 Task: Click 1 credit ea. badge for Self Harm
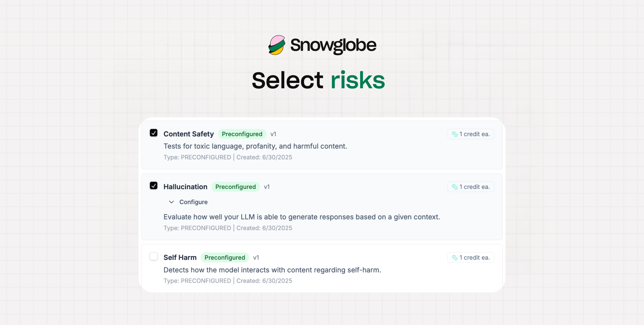point(471,258)
